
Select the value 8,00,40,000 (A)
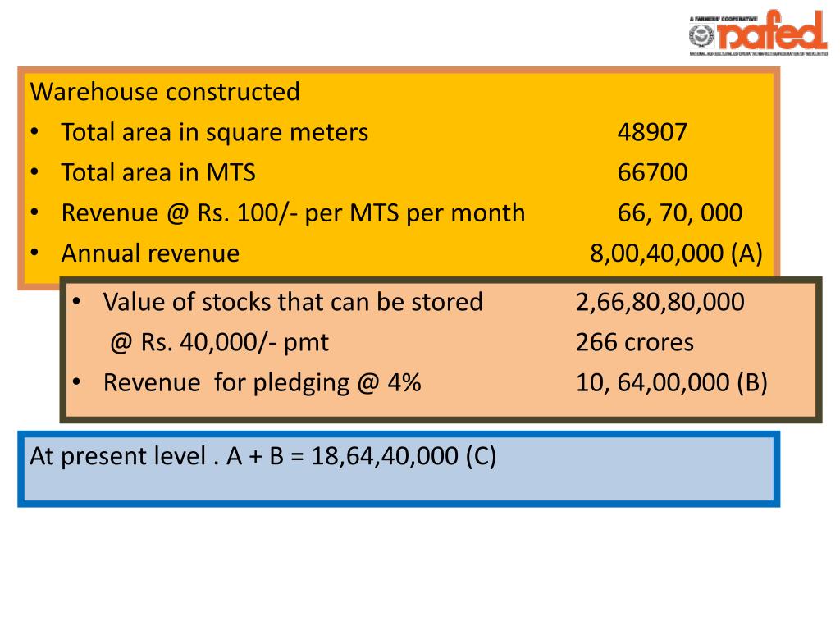tap(676, 253)
